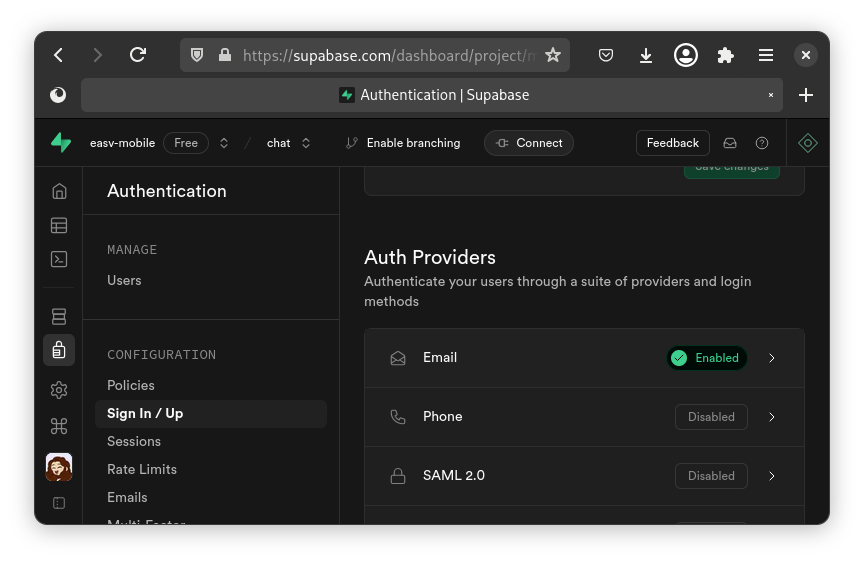Expand the Phone provider row chevron
Viewport: 864px width, 562px height.
771,417
